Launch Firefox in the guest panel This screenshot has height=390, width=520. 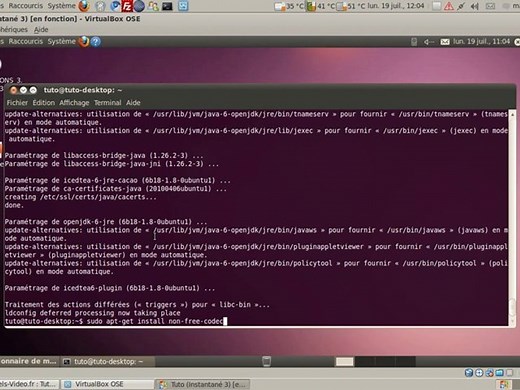[84, 42]
